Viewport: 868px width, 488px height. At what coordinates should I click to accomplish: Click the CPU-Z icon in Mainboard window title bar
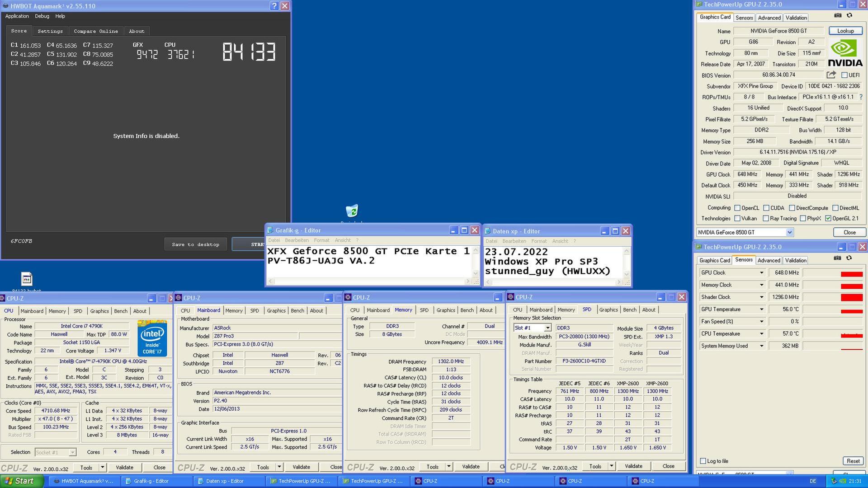(178, 298)
